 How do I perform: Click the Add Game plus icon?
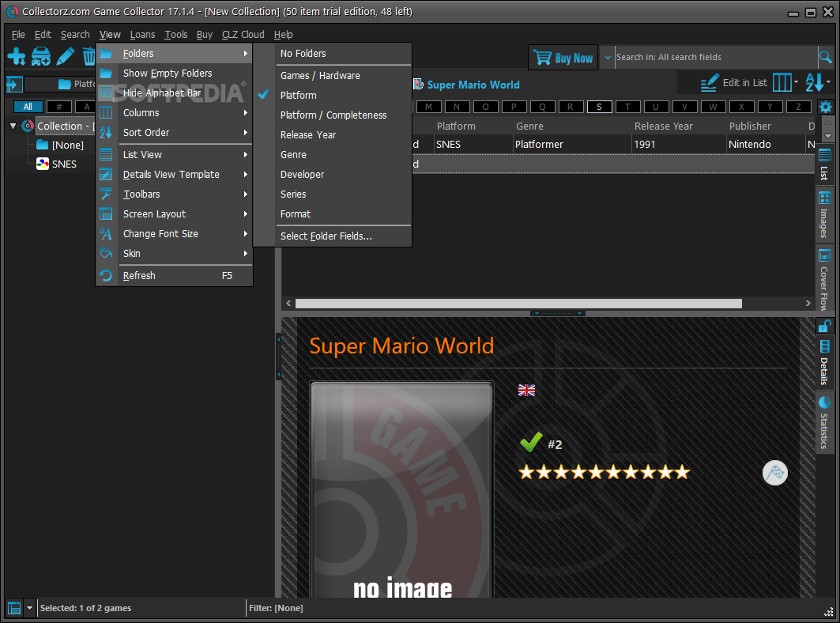pyautogui.click(x=16, y=56)
